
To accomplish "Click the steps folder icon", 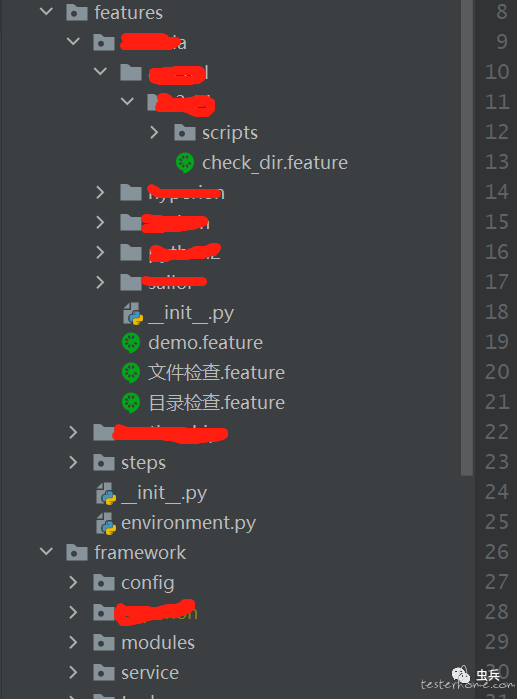I will point(104,462).
